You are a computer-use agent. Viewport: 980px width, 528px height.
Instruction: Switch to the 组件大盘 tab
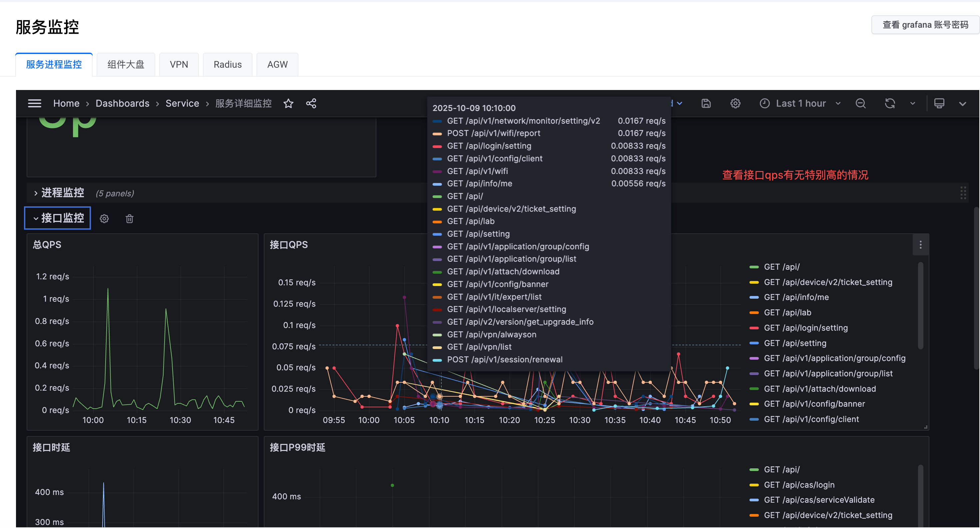126,64
